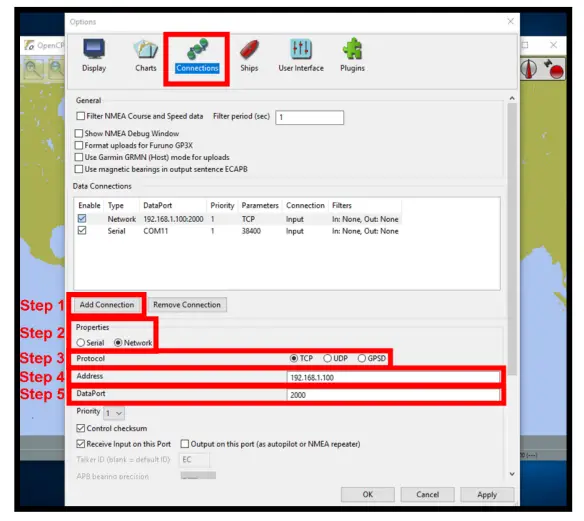Click scrollbar up arrow in Options panel
This screenshot has width=584, height=521.
click(512, 98)
